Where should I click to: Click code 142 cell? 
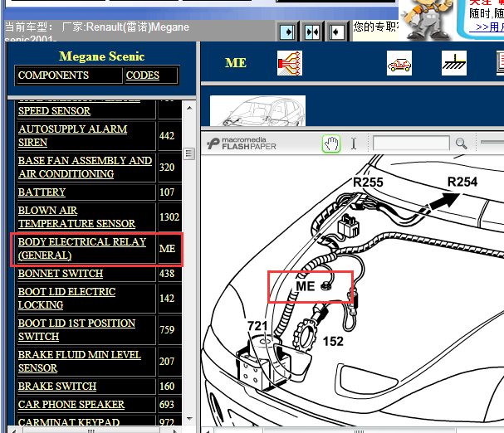169,298
